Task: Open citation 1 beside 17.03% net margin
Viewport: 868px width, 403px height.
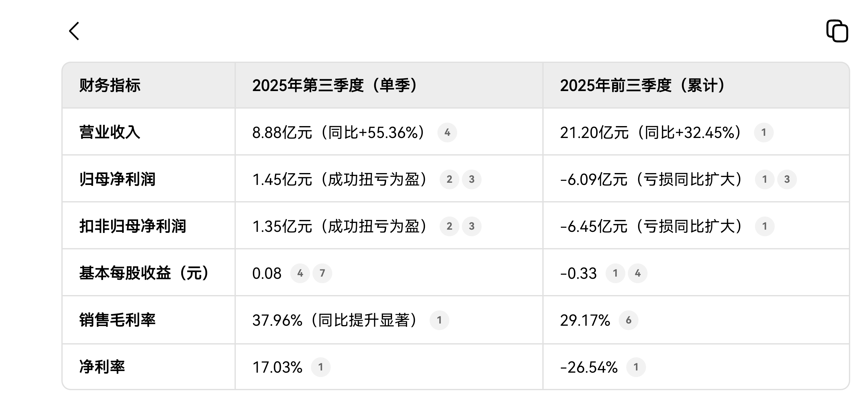Action: (320, 367)
